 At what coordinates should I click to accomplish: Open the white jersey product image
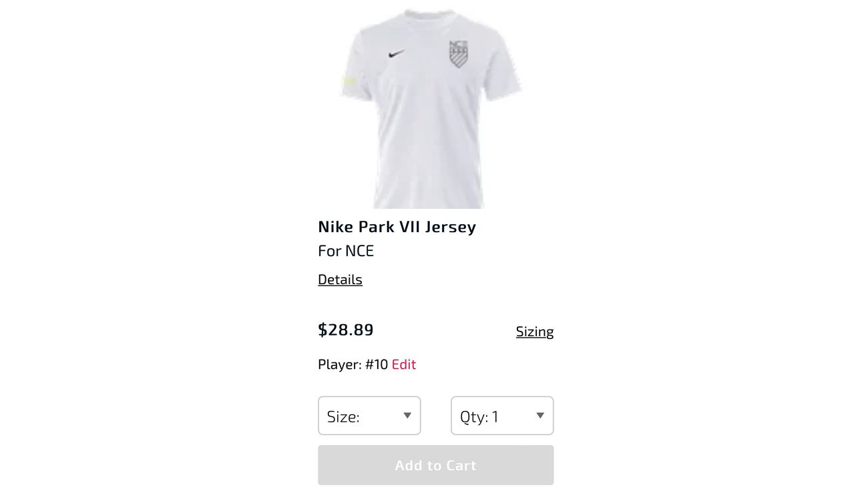pyautogui.click(x=429, y=108)
